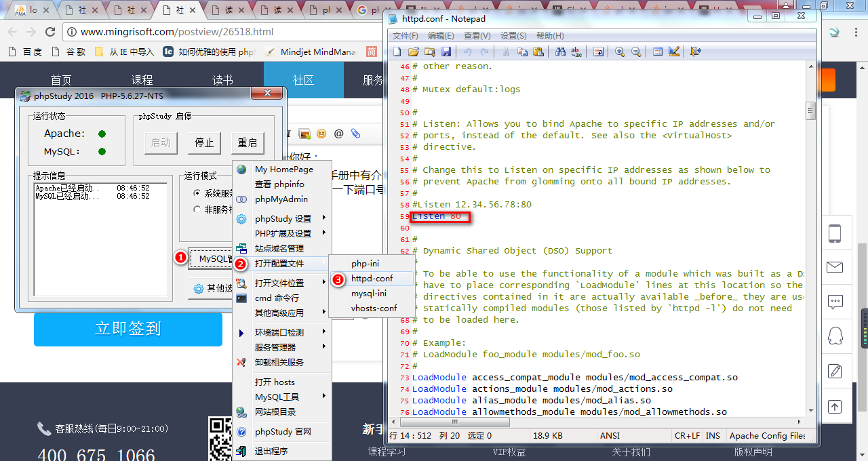Click the 百度 bookmark in bookmarks bar
This screenshot has height=461, width=868.
click(25, 52)
